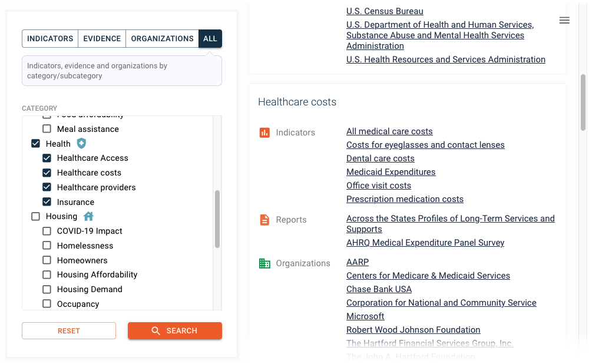592x364 pixels.
Task: Uncheck the Health category checkbox
Action: click(35, 144)
